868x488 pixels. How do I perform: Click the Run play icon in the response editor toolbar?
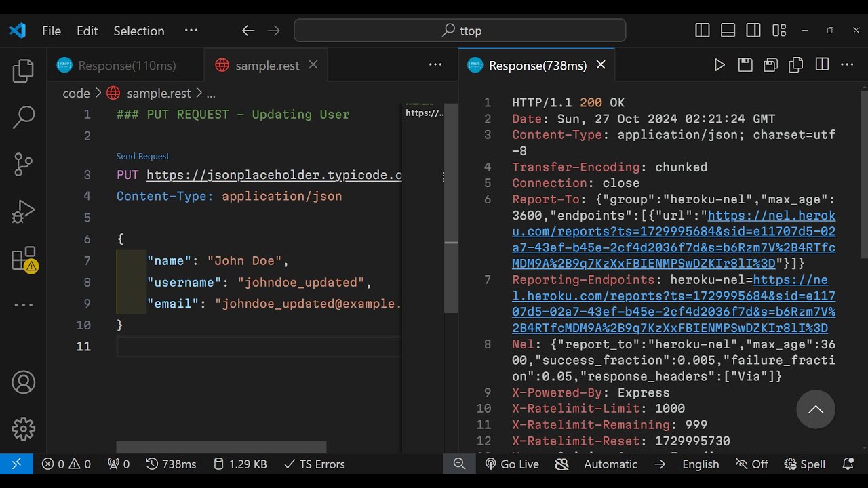click(x=719, y=65)
